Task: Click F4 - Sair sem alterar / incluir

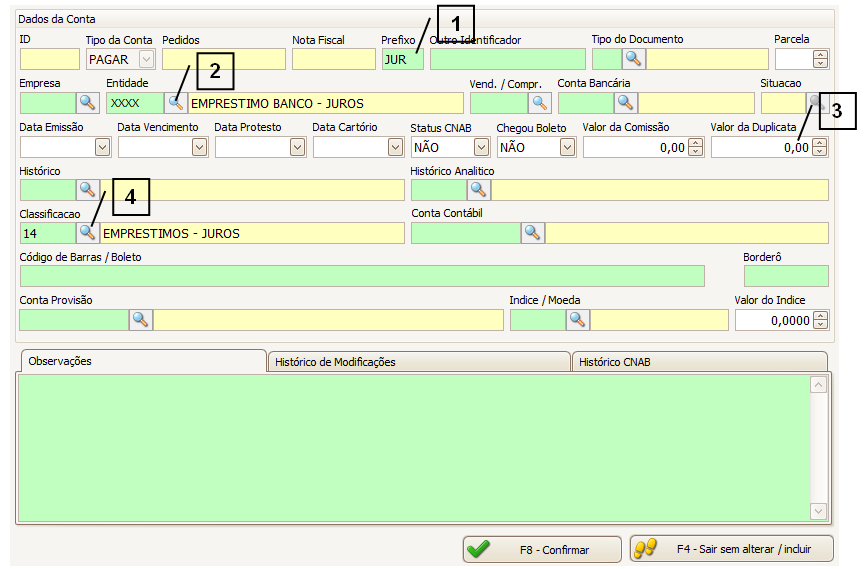Action: [731, 549]
